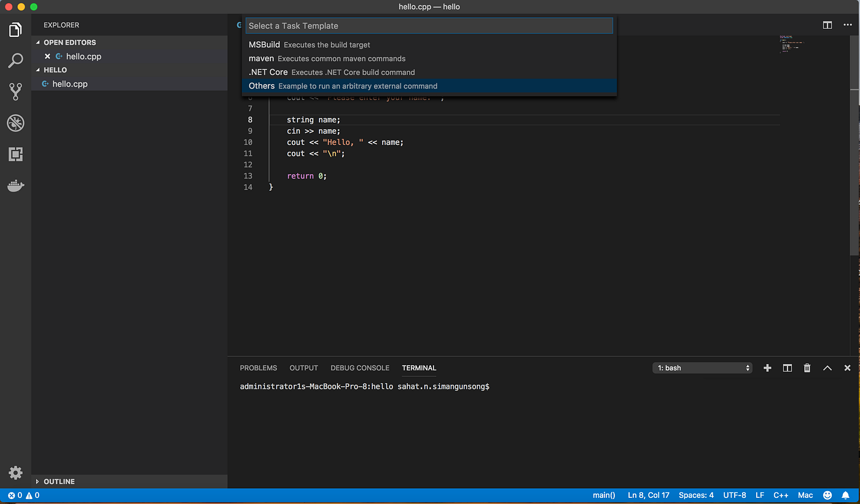Click the 'cout << "\n";' line

point(316,153)
